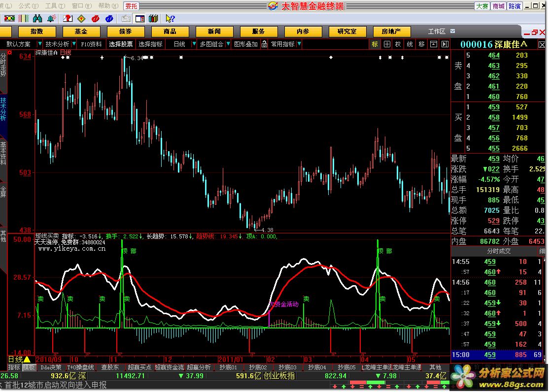
Task: Expand the 多图组合 dropdown arrow
Action: [228, 44]
